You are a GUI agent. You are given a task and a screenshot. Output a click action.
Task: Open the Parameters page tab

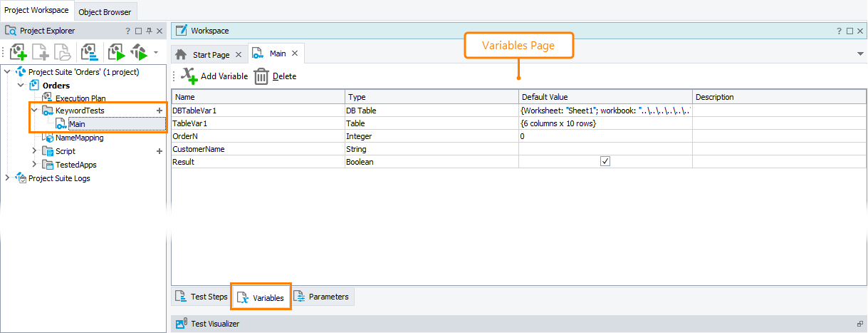323,297
